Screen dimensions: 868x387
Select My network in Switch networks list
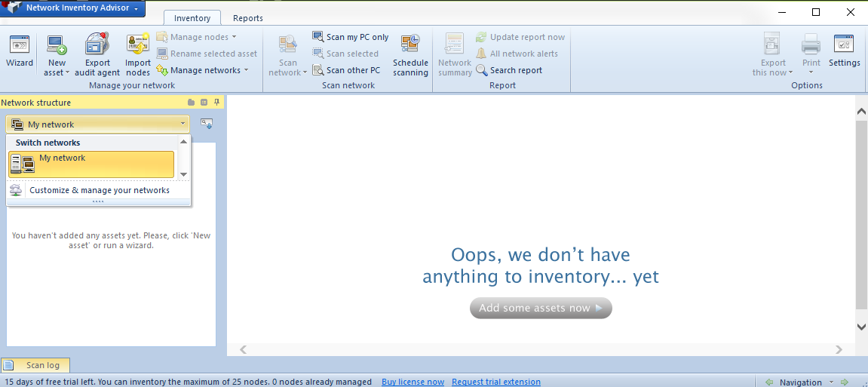pyautogui.click(x=91, y=164)
